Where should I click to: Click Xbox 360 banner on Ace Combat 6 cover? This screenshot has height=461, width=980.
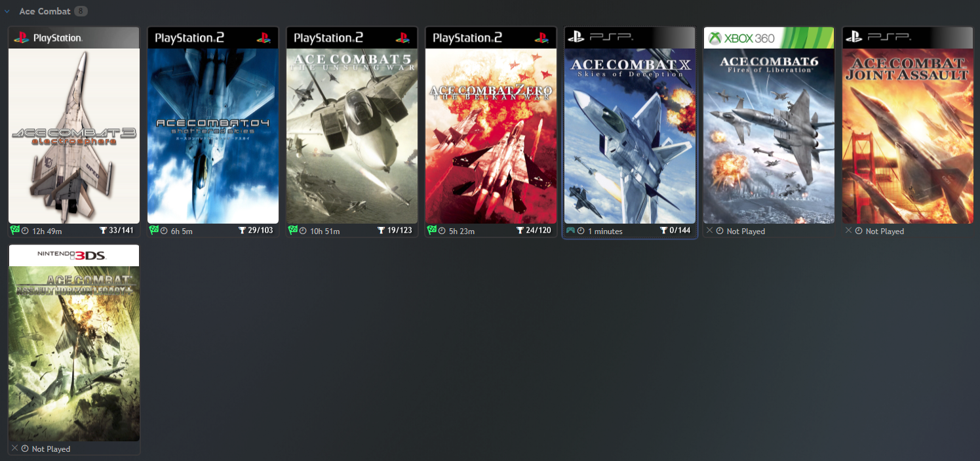point(769,38)
